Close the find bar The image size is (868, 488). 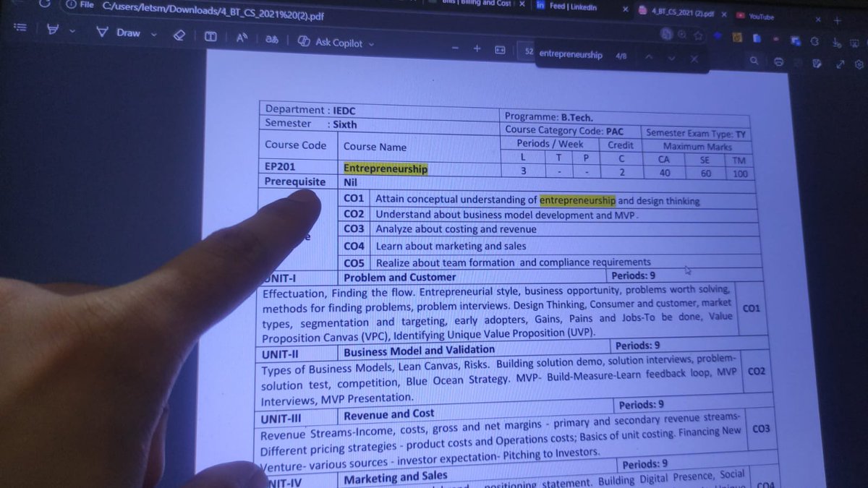point(694,59)
